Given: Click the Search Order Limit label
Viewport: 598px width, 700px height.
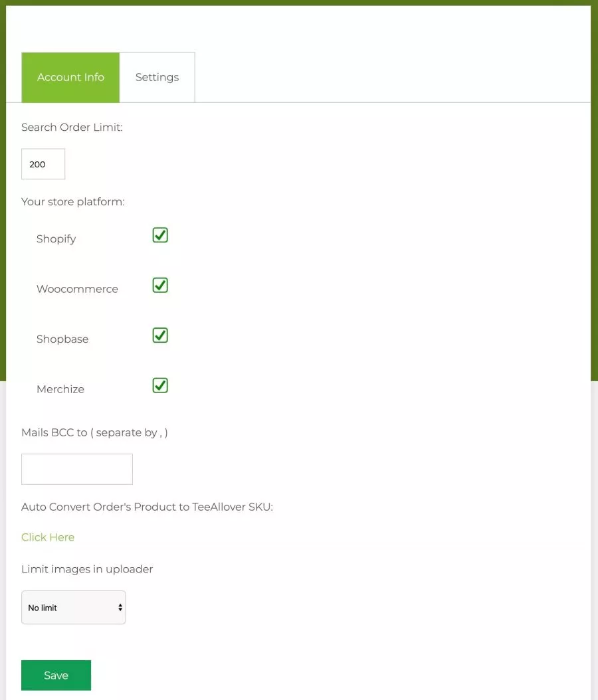Looking at the screenshot, I should click(x=72, y=128).
